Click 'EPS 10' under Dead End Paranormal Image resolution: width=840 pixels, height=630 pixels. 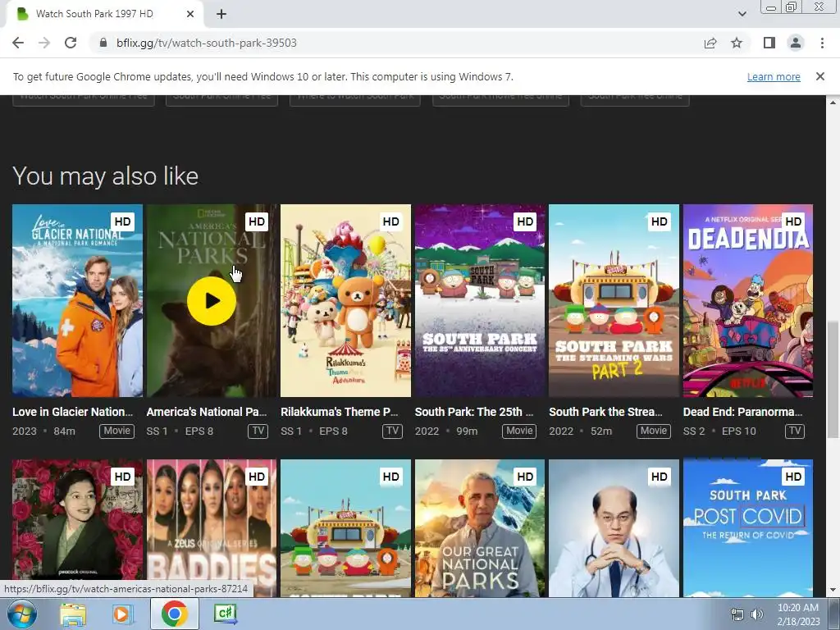739,431
